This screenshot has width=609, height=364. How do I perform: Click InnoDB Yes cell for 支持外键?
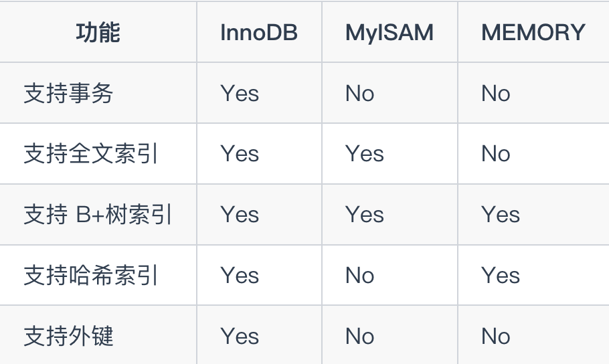pos(240,336)
